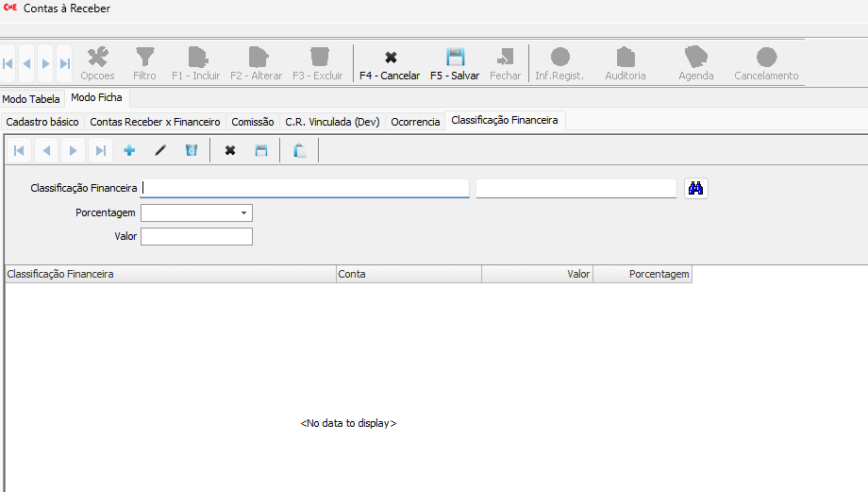Select the Modo Tabela tab
Viewport: 868px width, 492px height.
[x=31, y=98]
